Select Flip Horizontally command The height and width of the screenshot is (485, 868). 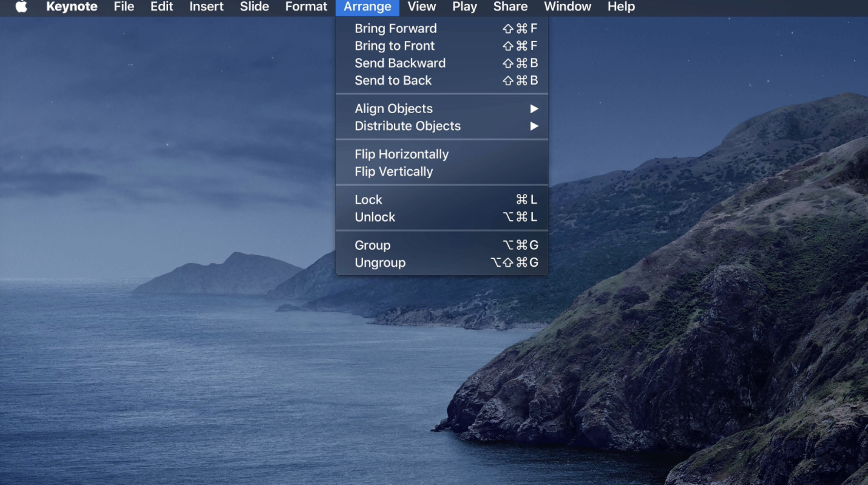401,154
